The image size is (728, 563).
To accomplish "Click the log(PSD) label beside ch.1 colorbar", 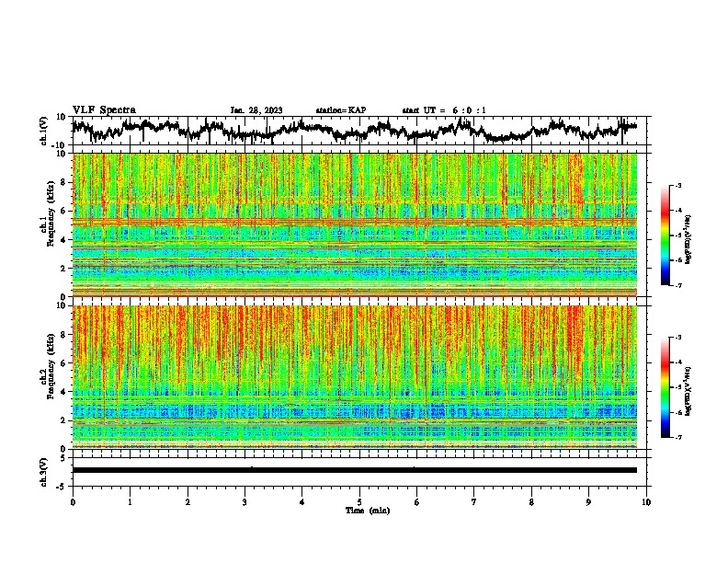I will pyautogui.click(x=688, y=239).
